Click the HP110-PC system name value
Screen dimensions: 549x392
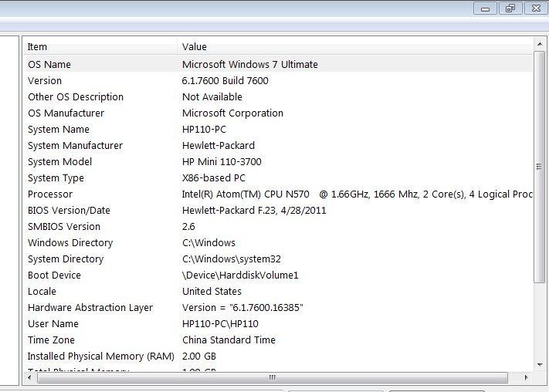(x=204, y=129)
